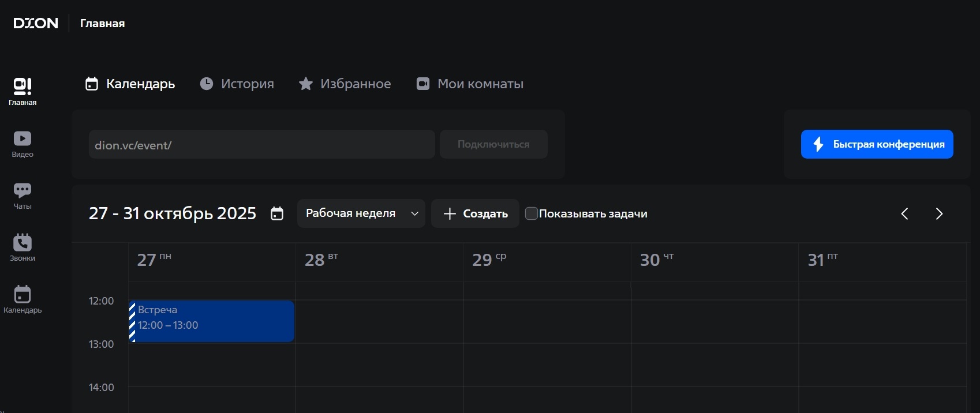Open the Мои комнаты tab
The width and height of the screenshot is (980, 413).
pyautogui.click(x=470, y=84)
